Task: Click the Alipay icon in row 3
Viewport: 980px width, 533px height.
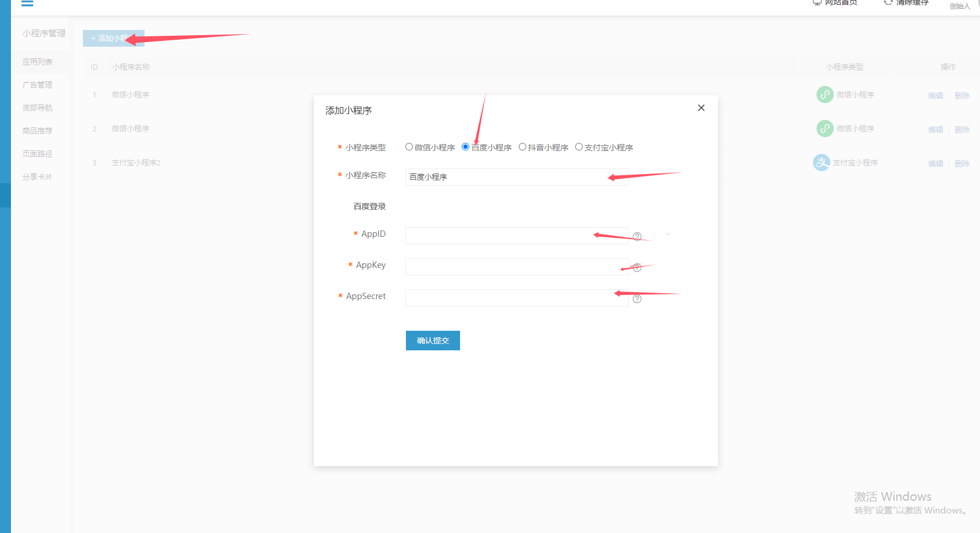Action: click(x=822, y=162)
